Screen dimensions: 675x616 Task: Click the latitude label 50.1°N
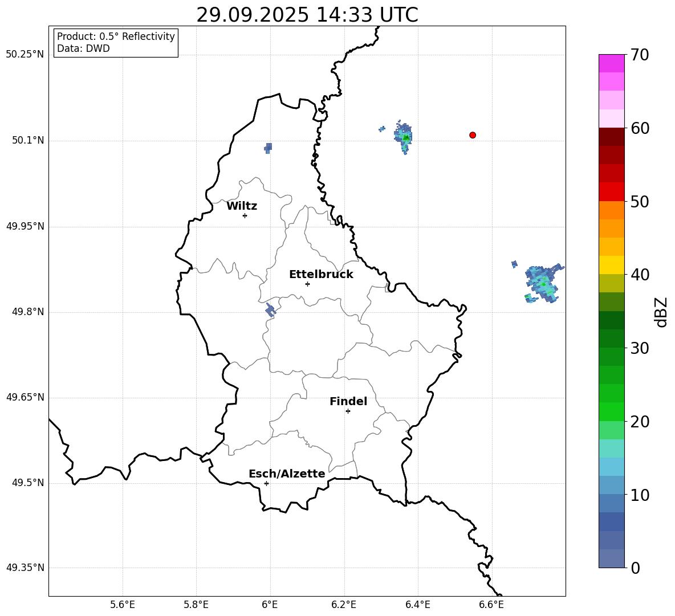28,140
